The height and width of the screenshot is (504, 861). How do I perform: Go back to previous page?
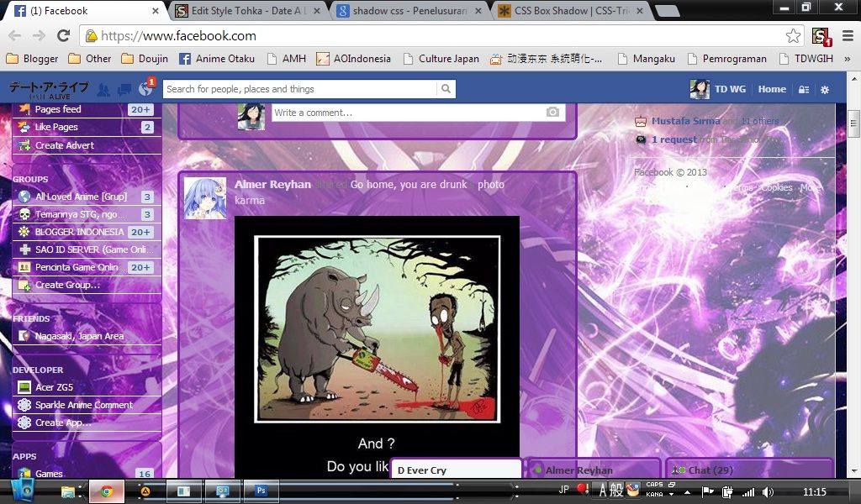coord(15,35)
